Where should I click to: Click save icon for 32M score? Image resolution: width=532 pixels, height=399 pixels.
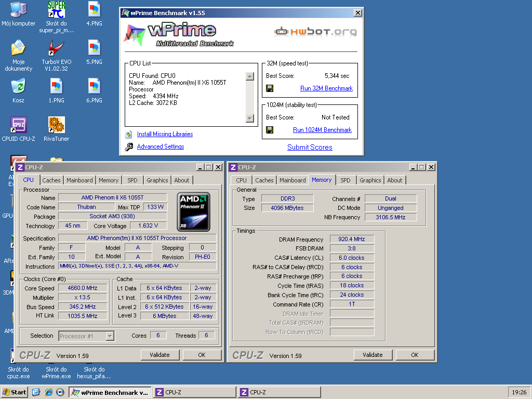pyautogui.click(x=270, y=88)
